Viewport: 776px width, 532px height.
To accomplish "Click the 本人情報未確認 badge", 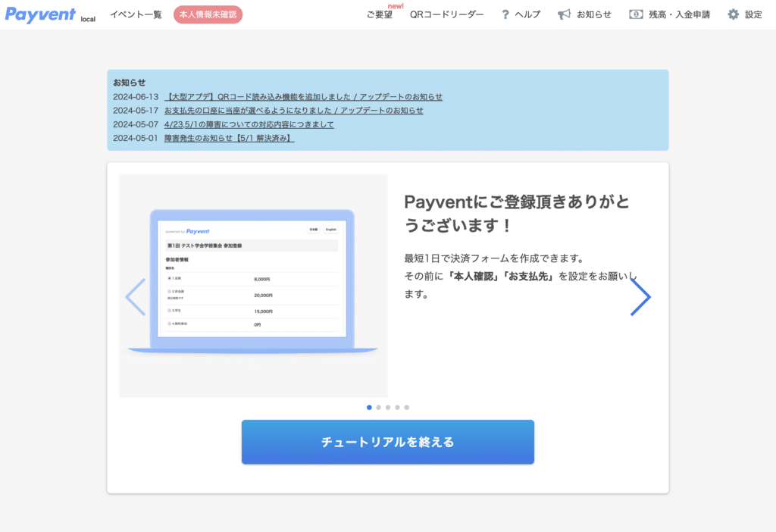I will point(208,15).
